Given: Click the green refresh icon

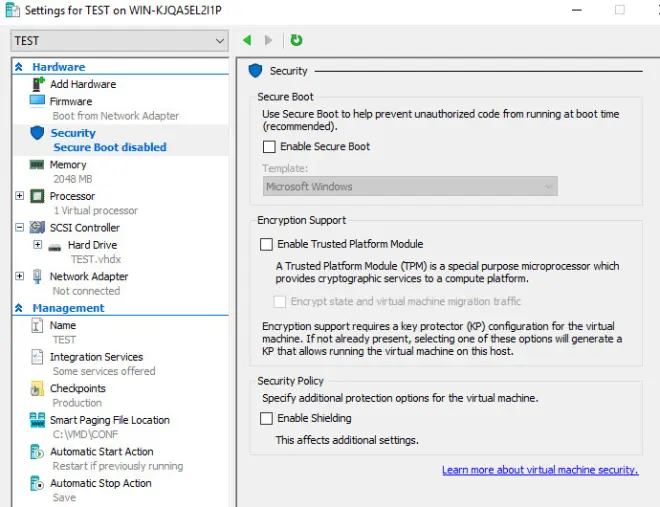Looking at the screenshot, I should [x=296, y=40].
